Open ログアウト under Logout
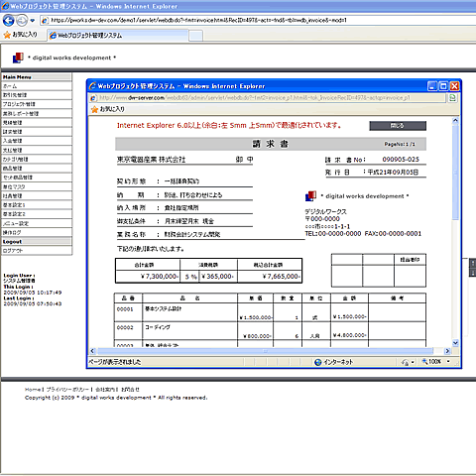The height and width of the screenshot is (476, 476). point(37,251)
